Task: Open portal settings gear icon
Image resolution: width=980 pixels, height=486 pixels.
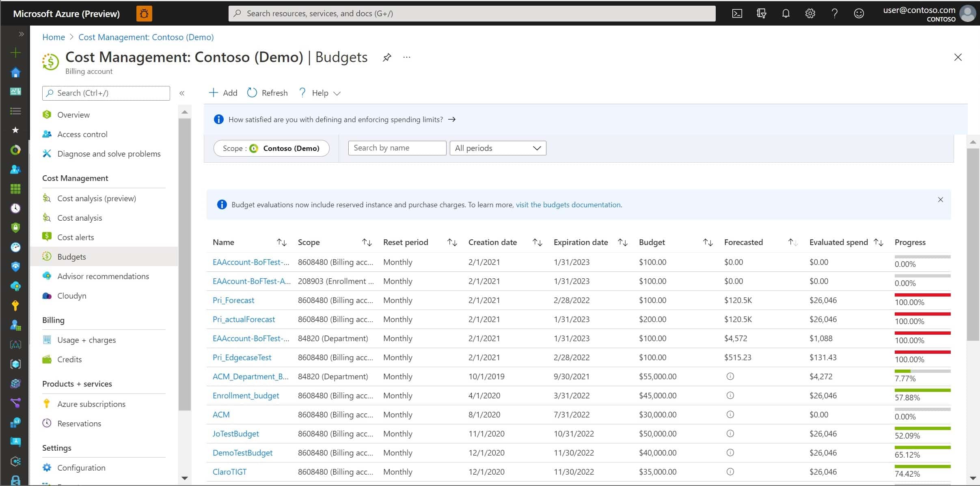Action: pyautogui.click(x=810, y=13)
